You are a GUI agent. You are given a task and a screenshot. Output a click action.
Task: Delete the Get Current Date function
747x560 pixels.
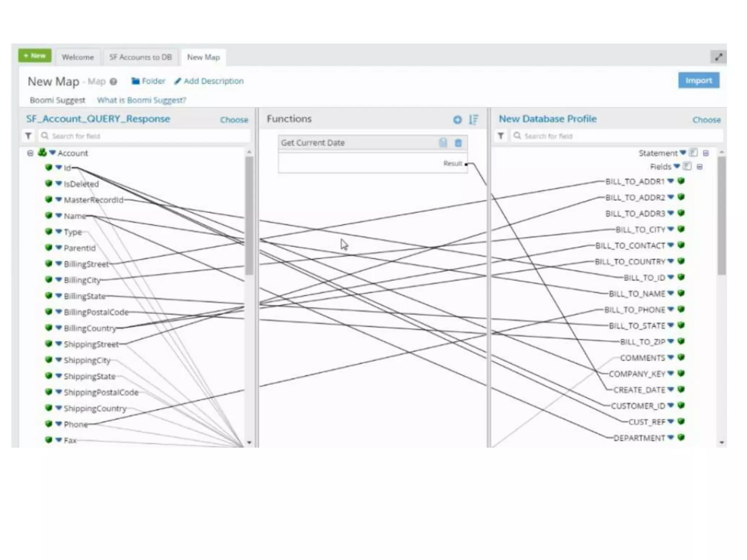[x=458, y=143]
